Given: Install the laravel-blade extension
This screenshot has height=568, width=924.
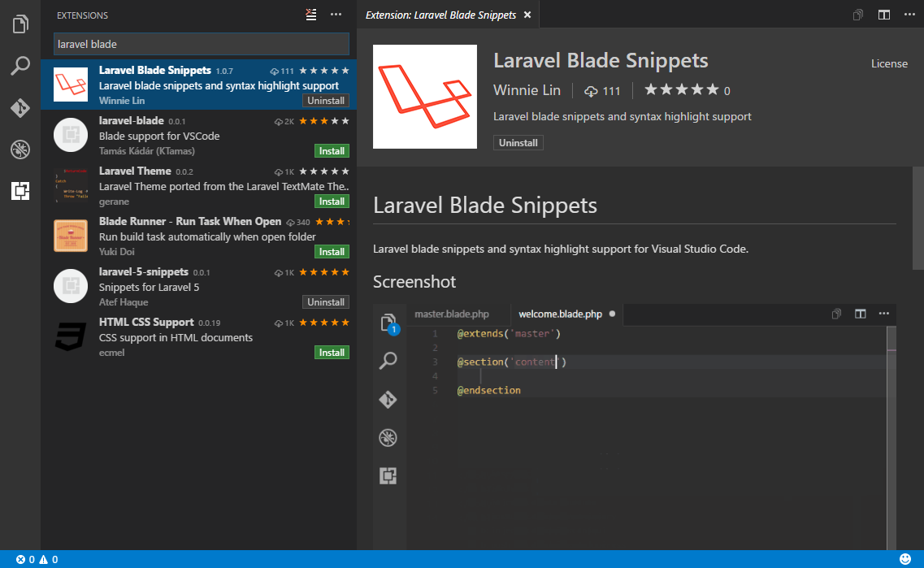Looking at the screenshot, I should (x=332, y=151).
